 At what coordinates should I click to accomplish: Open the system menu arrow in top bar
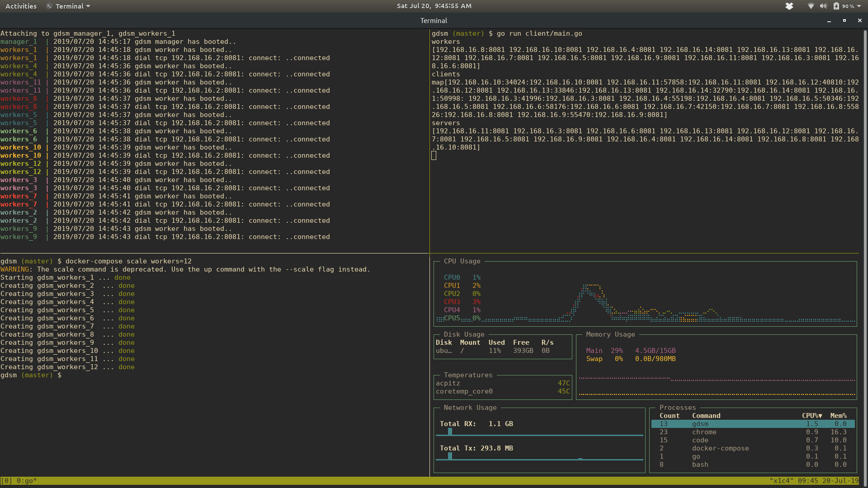859,6
